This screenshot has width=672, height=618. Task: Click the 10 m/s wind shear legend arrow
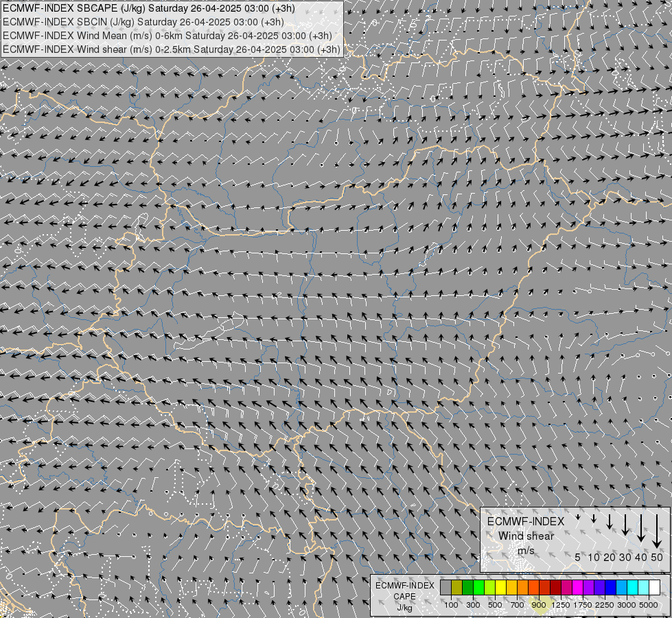point(594,519)
